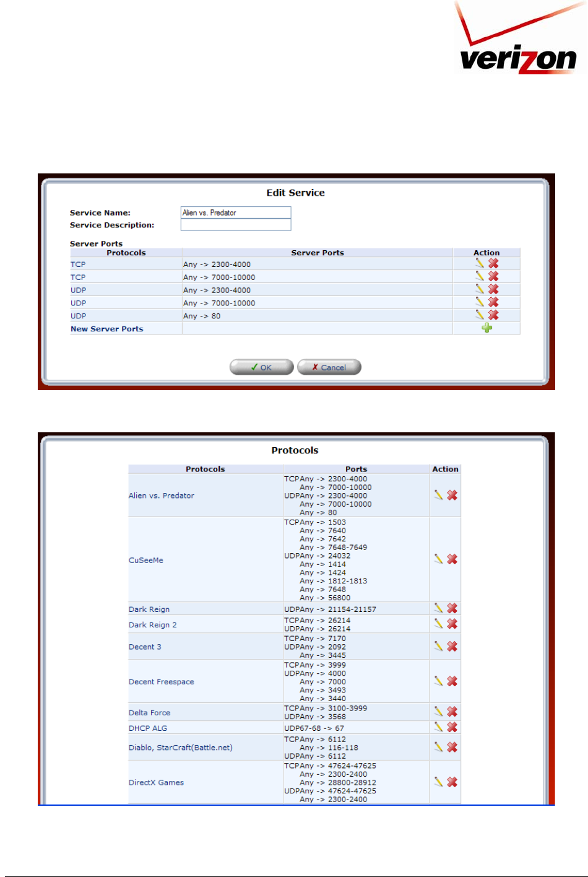Edit the UDP Any -> 80 entry
The width and height of the screenshot is (588, 877).
click(x=480, y=315)
